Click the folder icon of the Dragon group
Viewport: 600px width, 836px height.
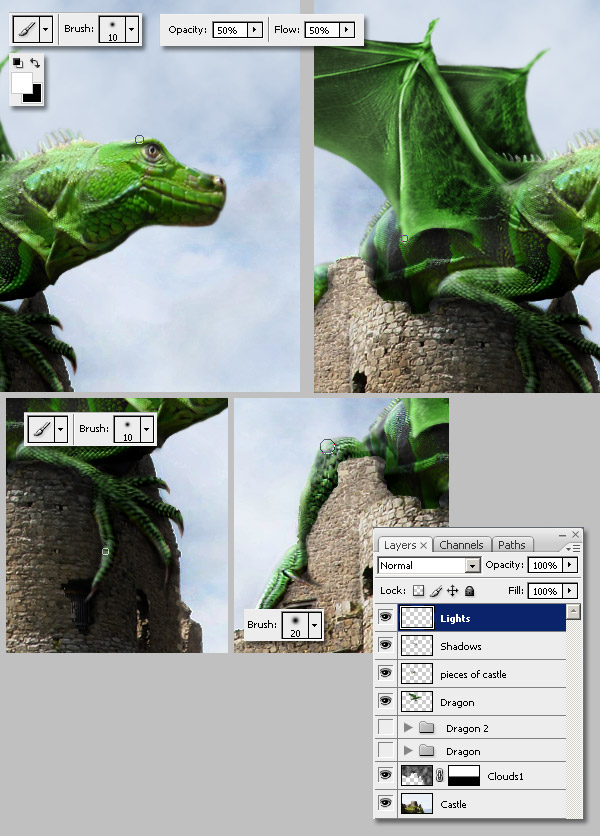pyautogui.click(x=426, y=751)
